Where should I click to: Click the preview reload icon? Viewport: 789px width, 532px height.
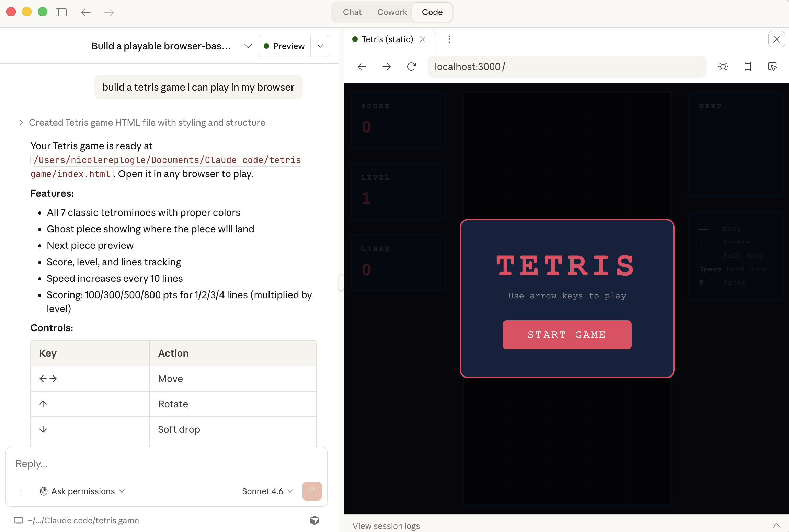(x=411, y=67)
